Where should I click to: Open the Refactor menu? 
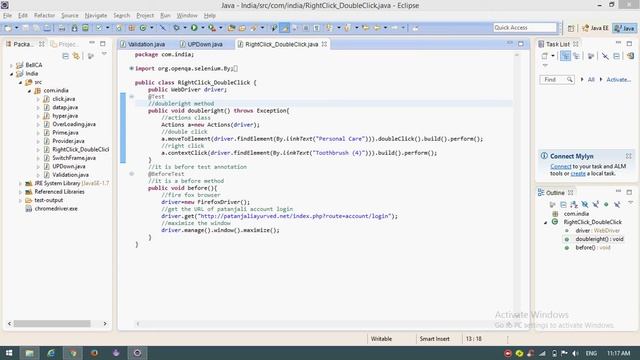[44, 16]
